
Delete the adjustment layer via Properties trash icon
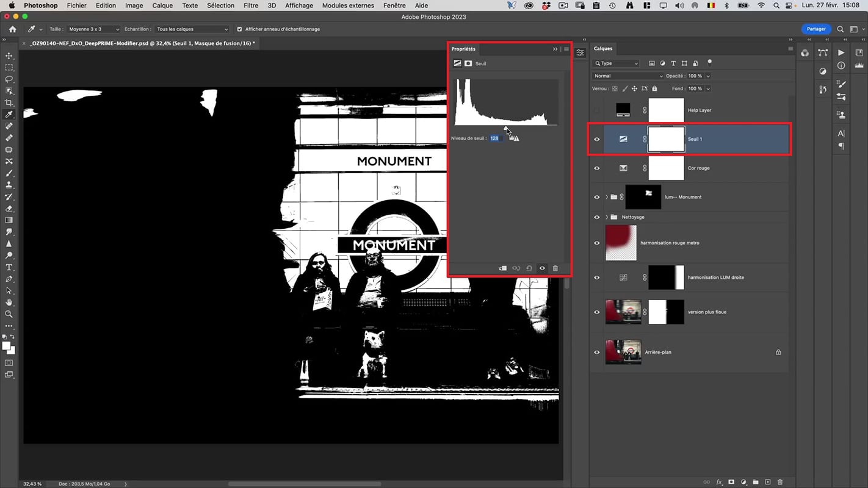click(555, 268)
